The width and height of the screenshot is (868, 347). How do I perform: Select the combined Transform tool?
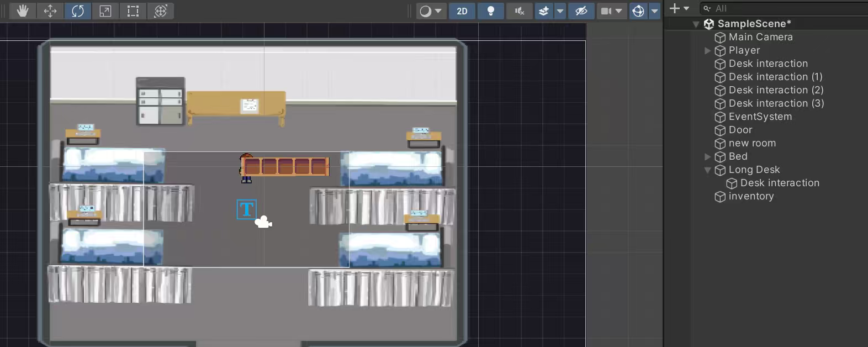point(161,11)
